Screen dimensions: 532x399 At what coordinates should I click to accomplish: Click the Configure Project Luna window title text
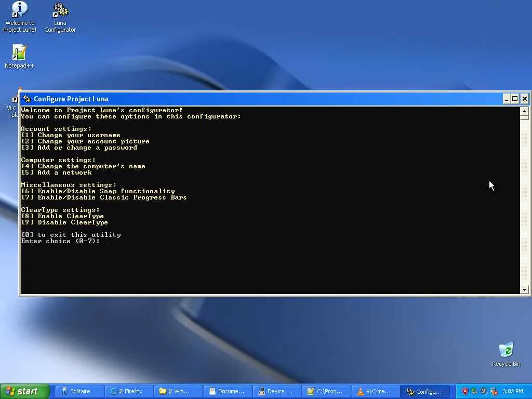pyautogui.click(x=71, y=99)
